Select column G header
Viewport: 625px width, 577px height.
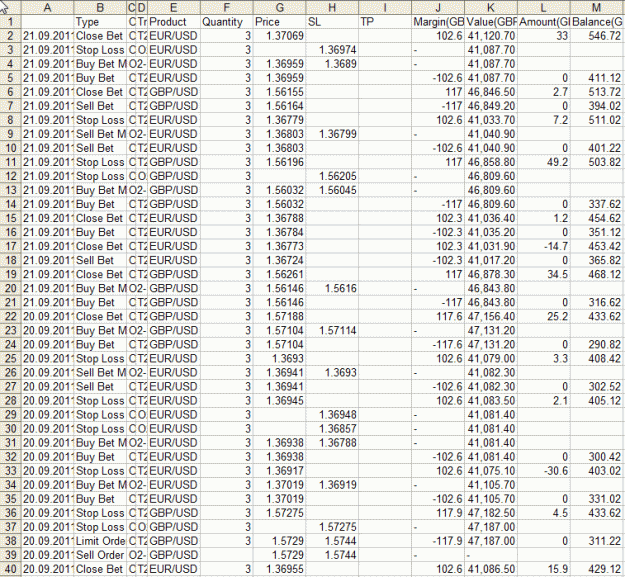[x=280, y=7]
